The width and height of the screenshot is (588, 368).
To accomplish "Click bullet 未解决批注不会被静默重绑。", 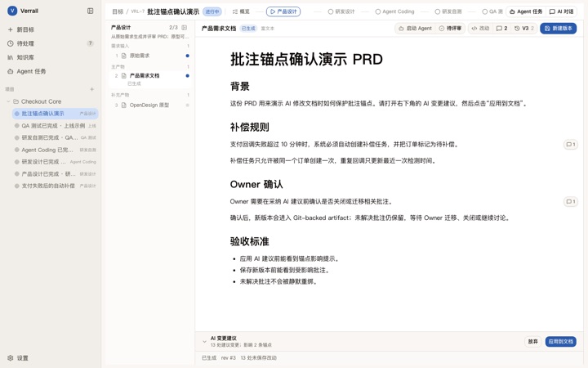I will (x=279, y=281).
